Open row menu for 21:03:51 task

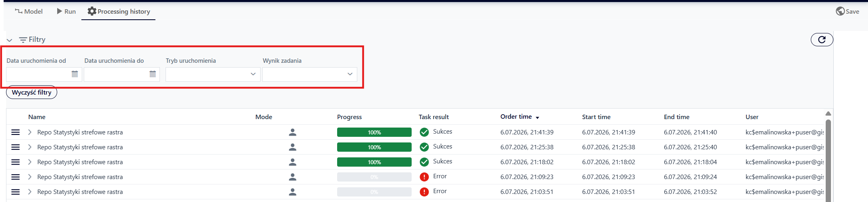point(15,192)
